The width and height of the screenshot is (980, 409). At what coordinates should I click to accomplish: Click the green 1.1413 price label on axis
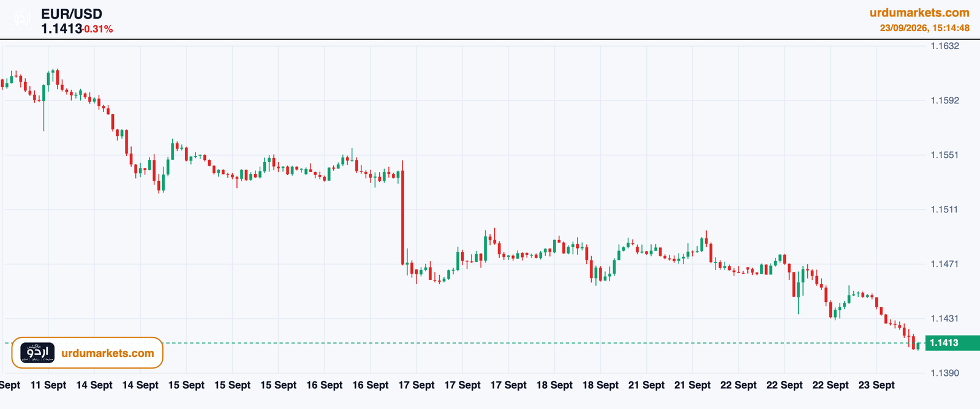[952, 343]
